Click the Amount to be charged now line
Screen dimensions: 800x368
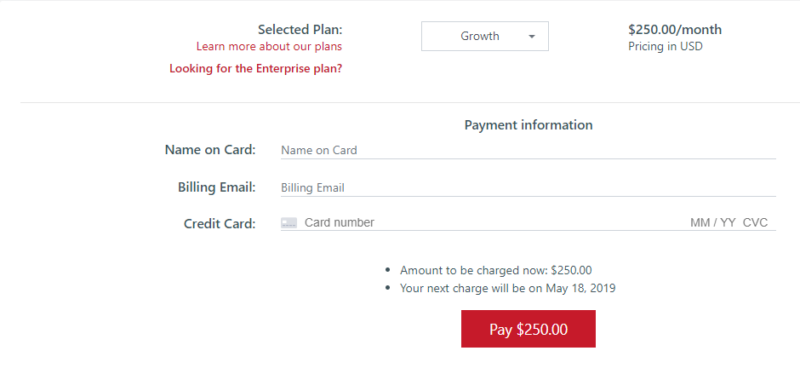(x=496, y=271)
